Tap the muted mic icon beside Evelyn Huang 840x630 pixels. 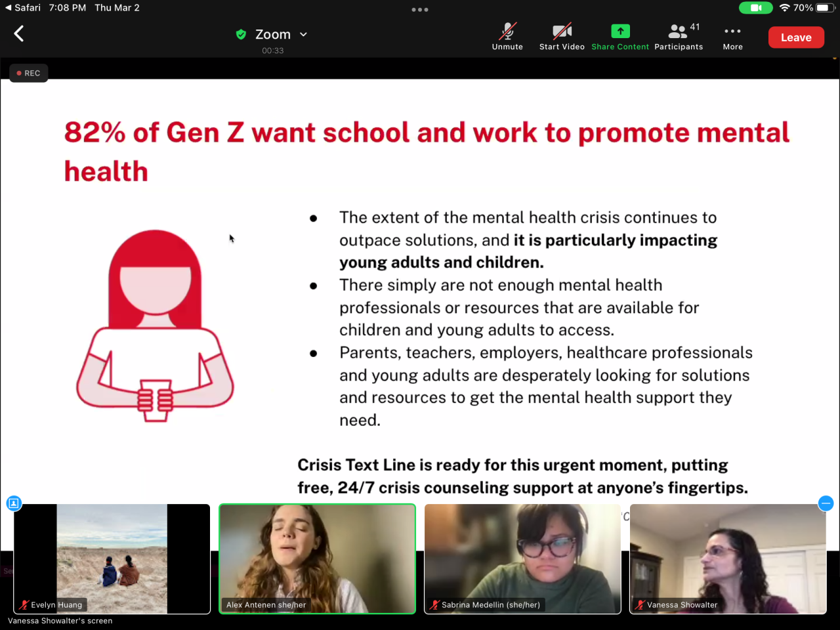tap(24, 605)
